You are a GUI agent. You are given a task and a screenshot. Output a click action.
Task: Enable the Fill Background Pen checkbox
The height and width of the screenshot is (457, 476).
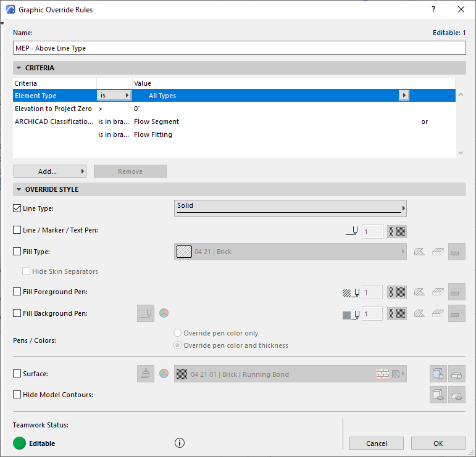17,313
